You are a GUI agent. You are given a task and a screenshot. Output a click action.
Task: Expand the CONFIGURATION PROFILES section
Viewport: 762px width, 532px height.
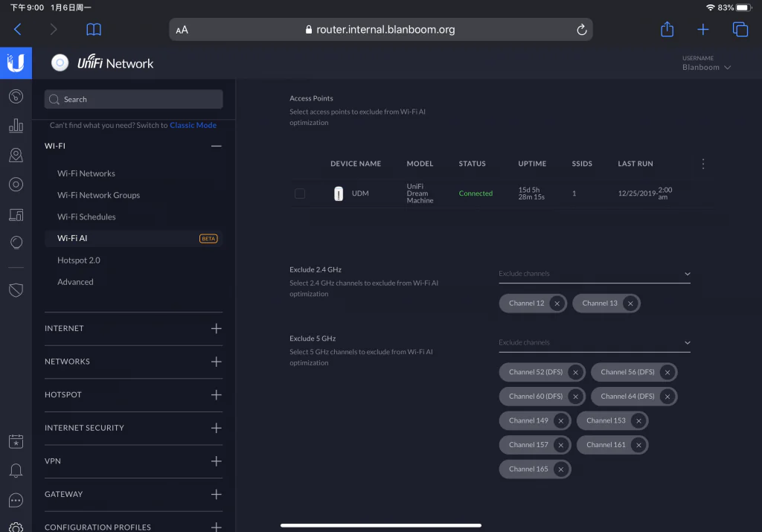click(x=217, y=527)
